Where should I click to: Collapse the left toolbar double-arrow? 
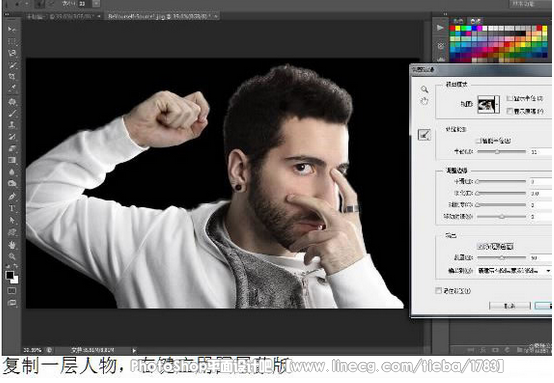tap(7, 14)
